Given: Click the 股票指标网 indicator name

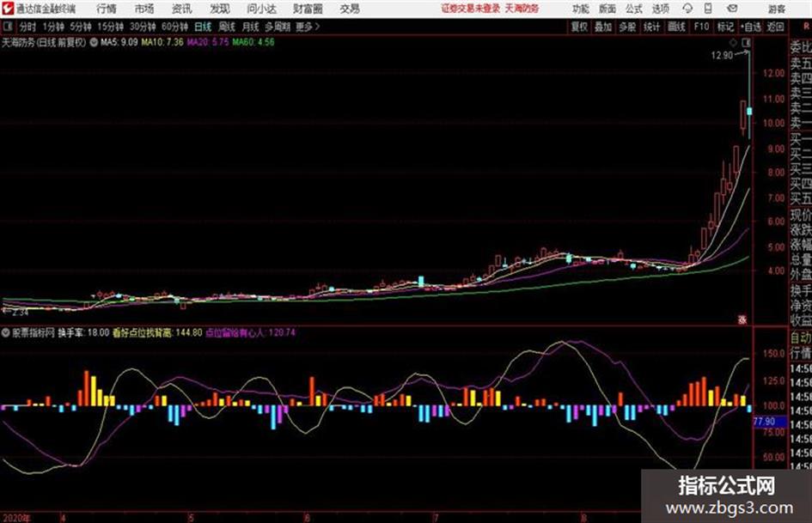Looking at the screenshot, I should point(34,332).
